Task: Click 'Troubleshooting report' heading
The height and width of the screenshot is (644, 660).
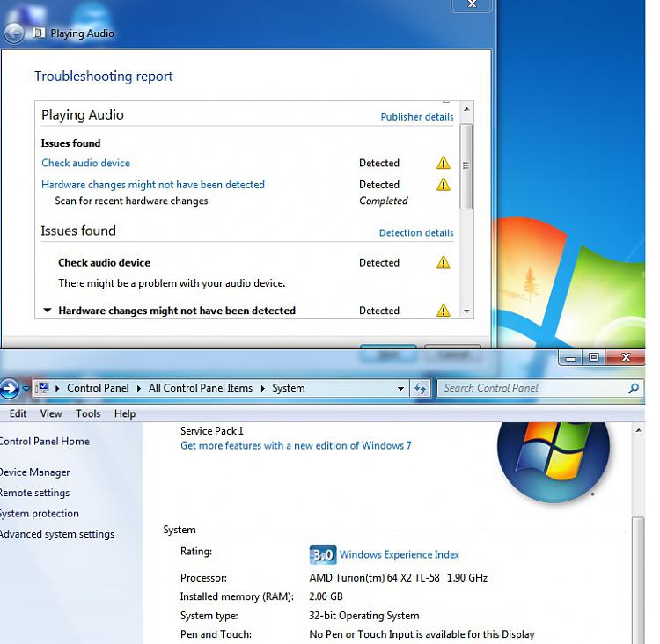Action: click(104, 77)
